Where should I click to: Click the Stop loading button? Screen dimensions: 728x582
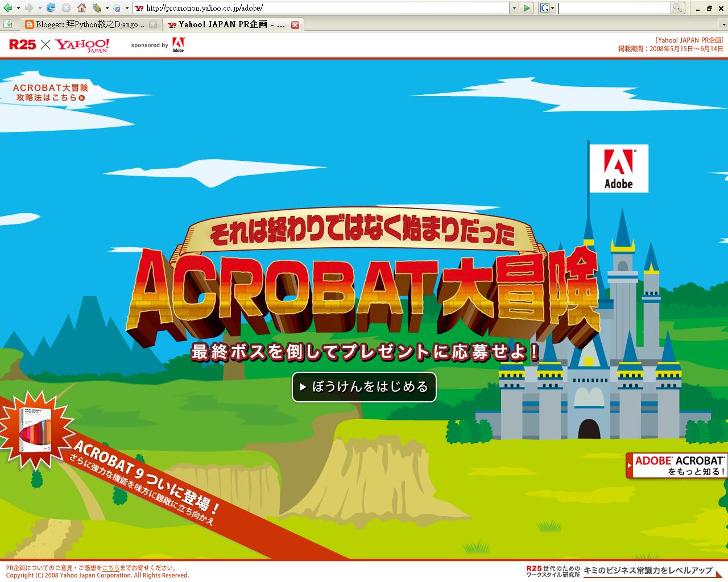[66, 8]
